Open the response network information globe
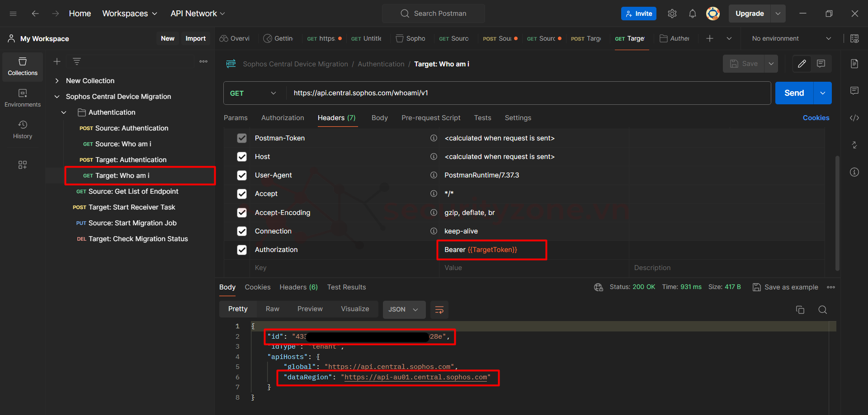This screenshot has height=415, width=868. 599,287
